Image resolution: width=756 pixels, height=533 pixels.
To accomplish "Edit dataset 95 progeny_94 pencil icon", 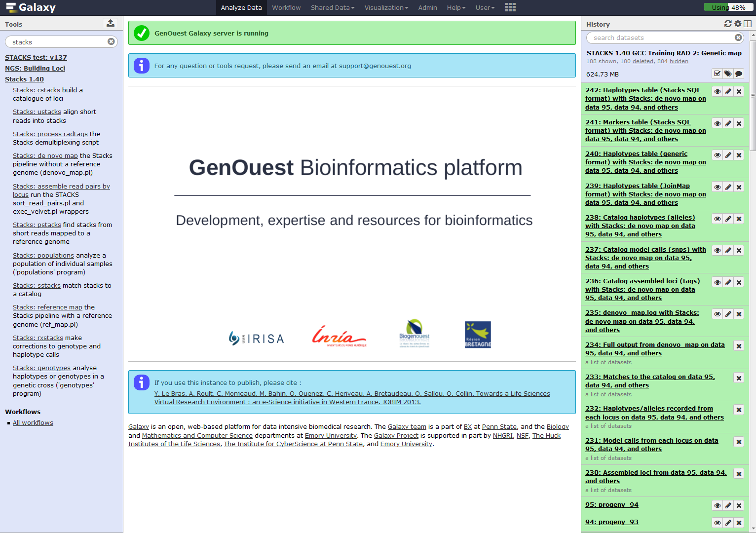I will click(728, 505).
